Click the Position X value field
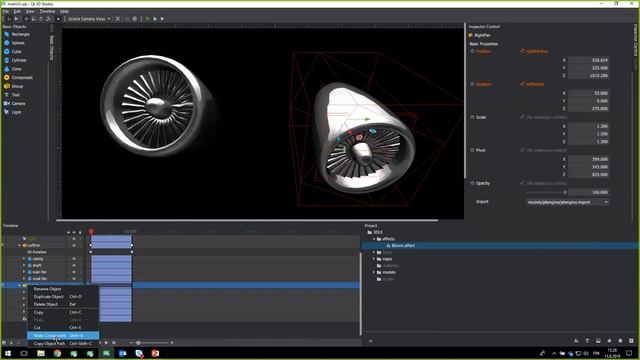Screen dimensions: 640x360 [x=589, y=60]
